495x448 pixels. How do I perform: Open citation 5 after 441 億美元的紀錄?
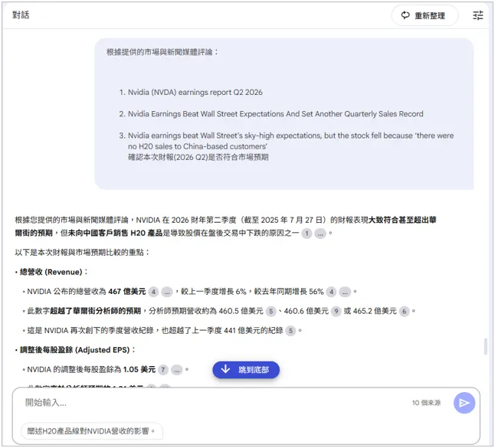click(x=290, y=331)
